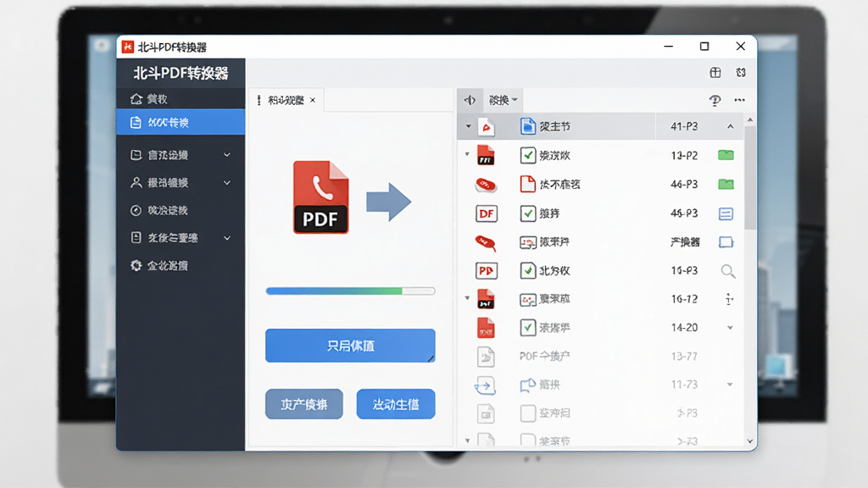
Task: Expand the down chevron in the 11-73 row
Action: coord(730,385)
